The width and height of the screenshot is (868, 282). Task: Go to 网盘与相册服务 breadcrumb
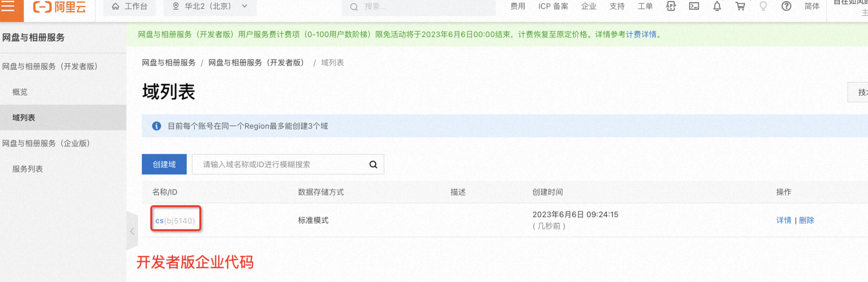coord(169,62)
